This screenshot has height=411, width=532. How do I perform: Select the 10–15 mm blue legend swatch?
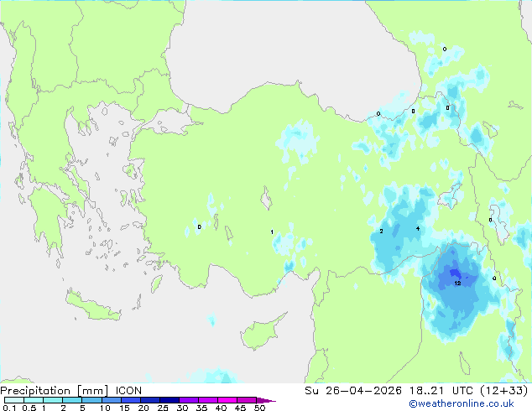[111, 400]
